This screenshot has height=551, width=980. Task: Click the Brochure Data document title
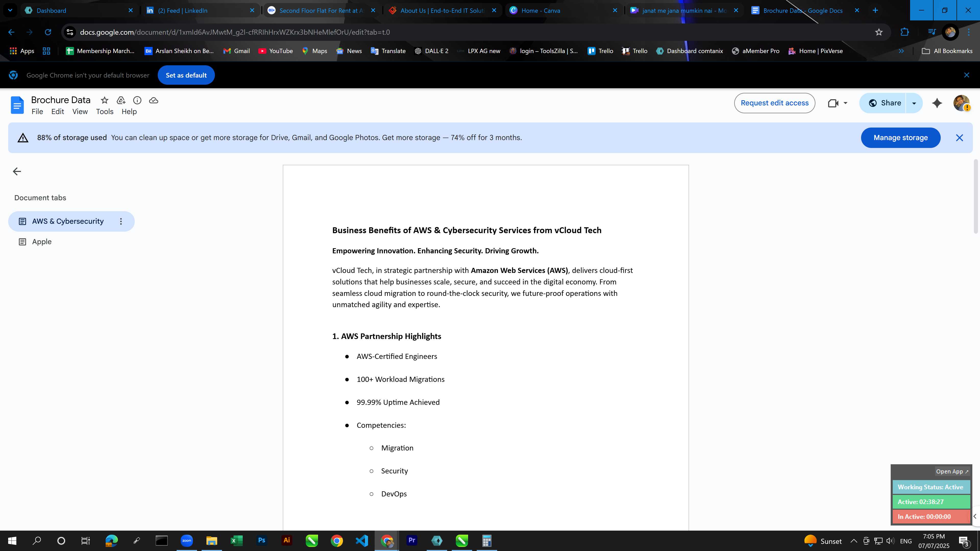click(x=61, y=100)
